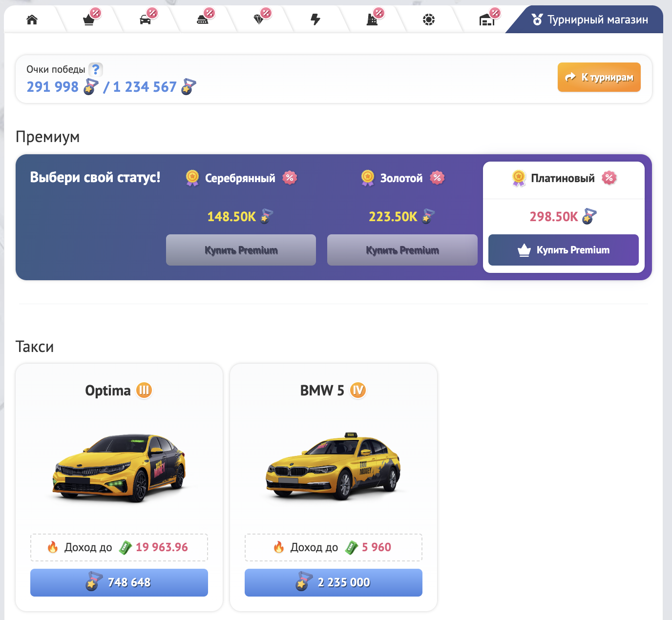The image size is (672, 620).
Task: Open the diamond icon tab
Action: pos(259,20)
